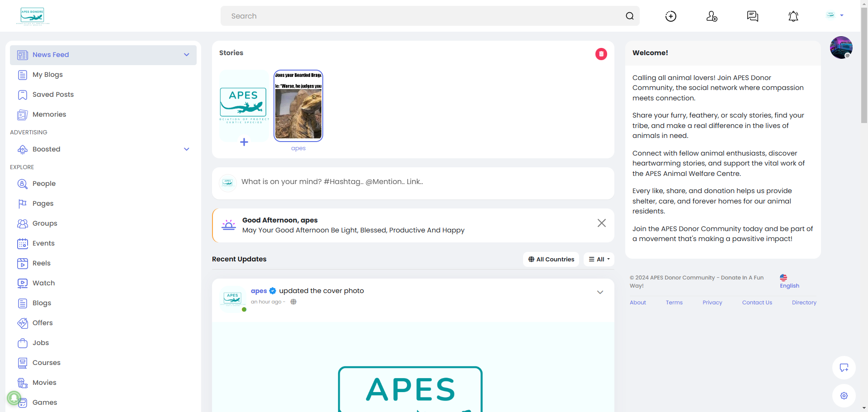
Task: Click the News Feed icon
Action: click(x=23, y=55)
